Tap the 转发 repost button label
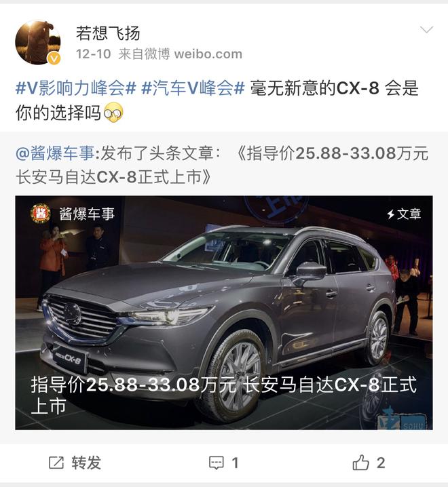The width and height of the screenshot is (448, 487). [86, 463]
